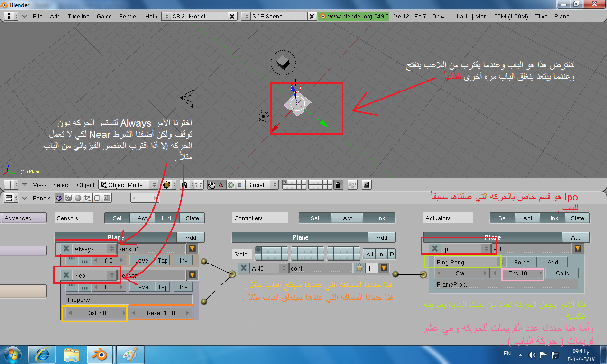Collapse the Near sensor orange arrow
Image resolution: width=607 pixels, height=364 pixels.
tap(192, 275)
